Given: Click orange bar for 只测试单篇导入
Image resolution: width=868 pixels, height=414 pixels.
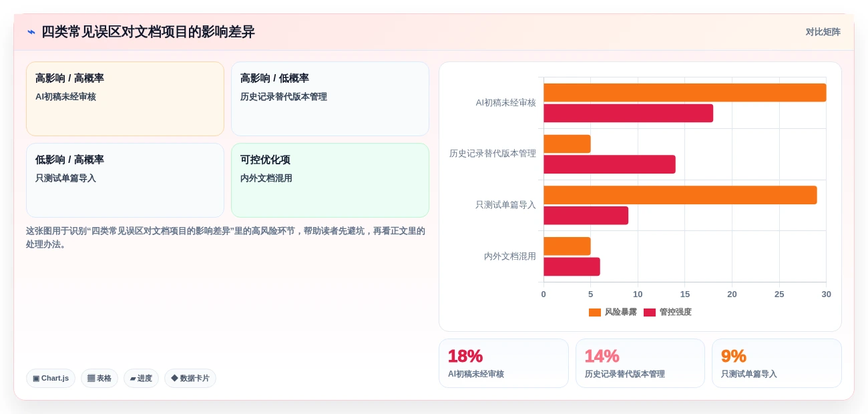Looking at the screenshot, I should [x=680, y=195].
